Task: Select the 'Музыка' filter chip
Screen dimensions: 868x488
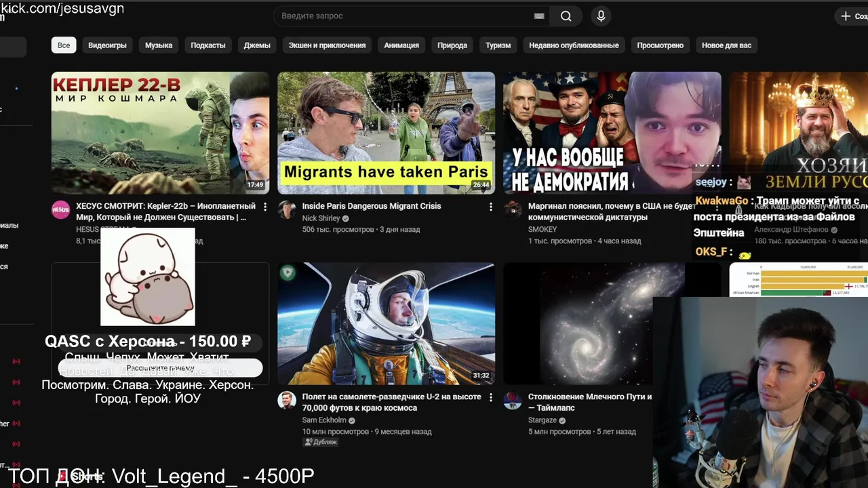Action: (x=159, y=45)
